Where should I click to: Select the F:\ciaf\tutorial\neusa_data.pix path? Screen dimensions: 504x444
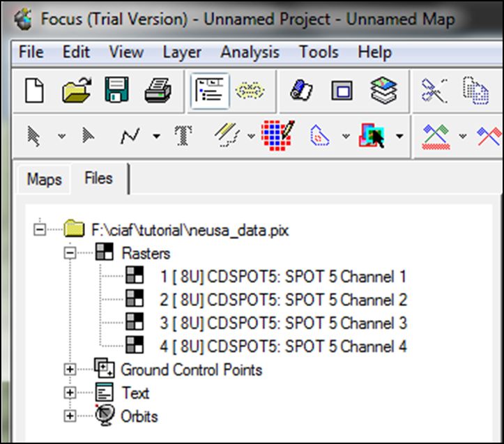click(190, 230)
